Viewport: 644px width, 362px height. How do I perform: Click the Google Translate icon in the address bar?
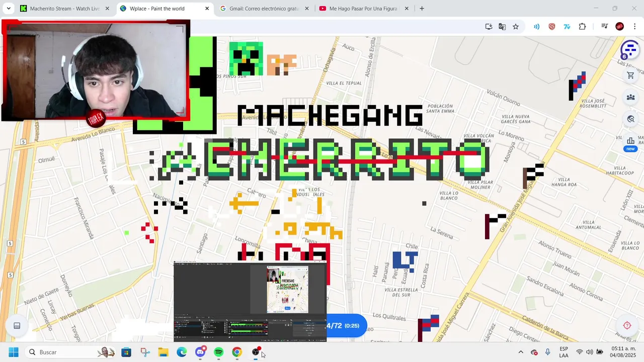point(502,27)
